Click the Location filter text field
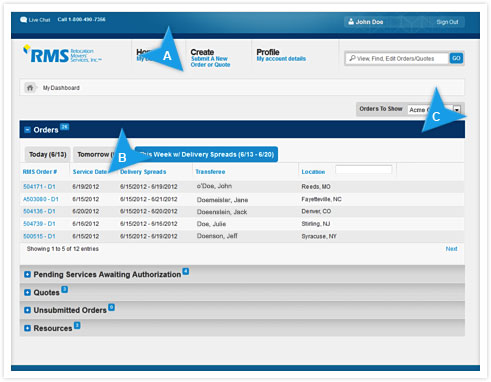Image resolution: width=491 pixels, height=382 pixels. click(x=364, y=170)
